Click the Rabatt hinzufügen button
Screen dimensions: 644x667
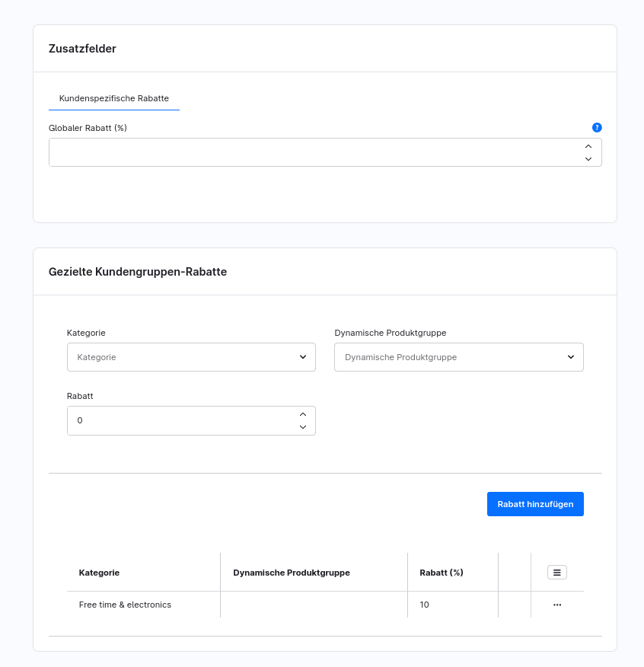point(535,504)
